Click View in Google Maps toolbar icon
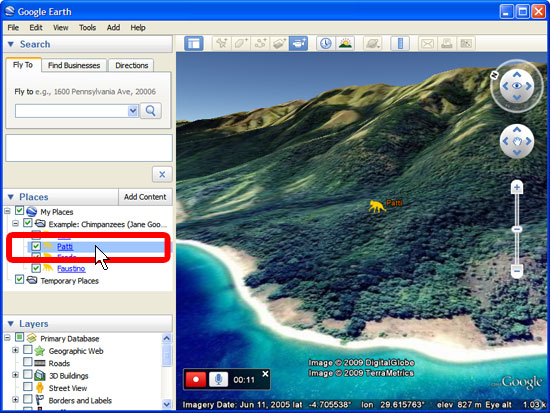This screenshot has width=550, height=413. click(x=466, y=44)
